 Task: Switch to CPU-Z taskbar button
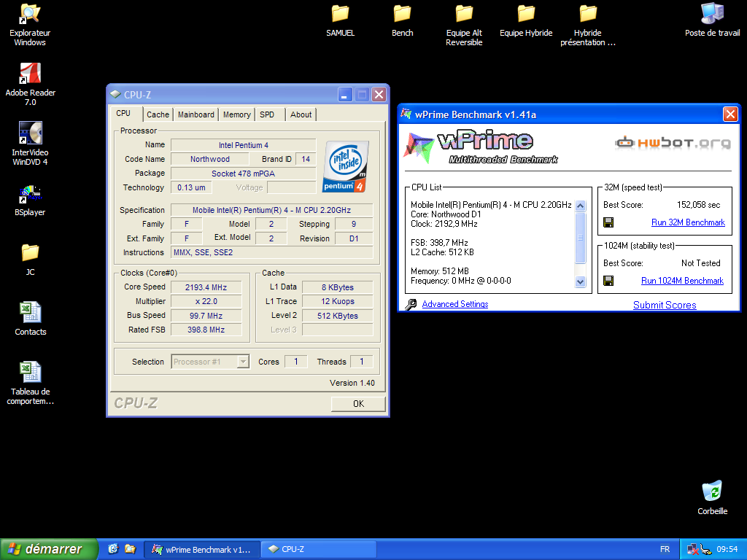[x=319, y=550]
